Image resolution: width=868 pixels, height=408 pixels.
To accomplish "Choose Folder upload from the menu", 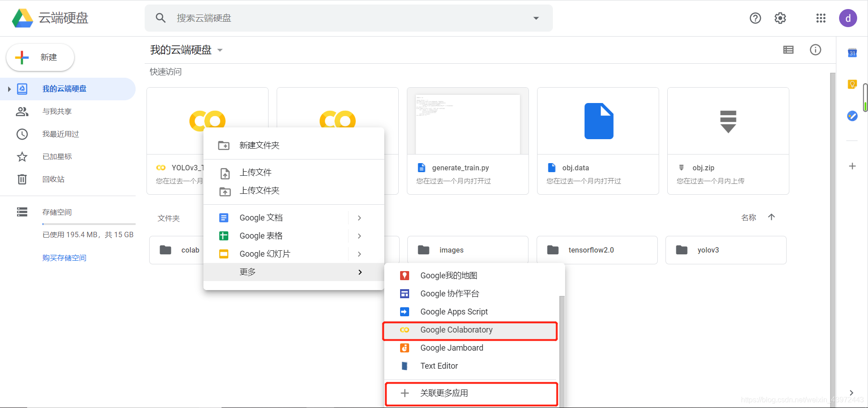I will [x=294, y=191].
